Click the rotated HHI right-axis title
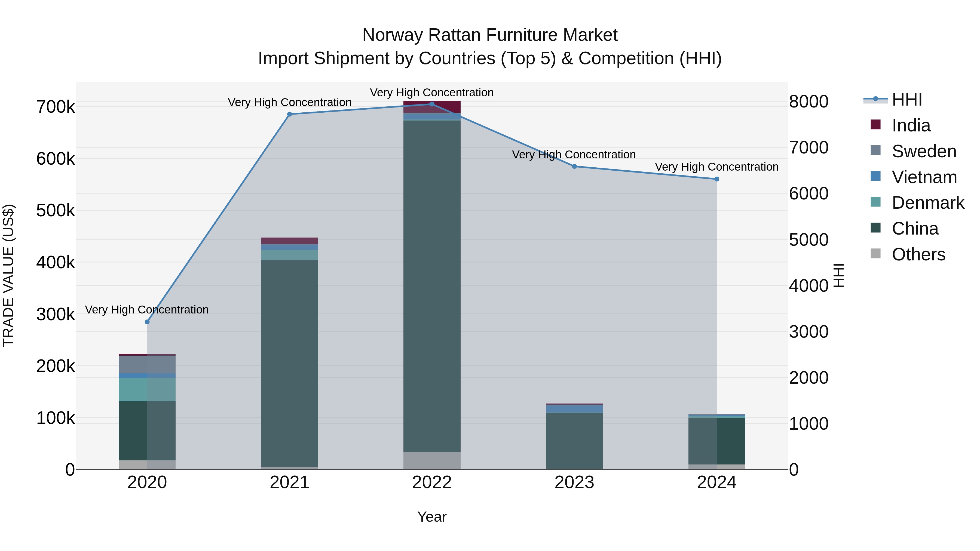Image resolution: width=980 pixels, height=551 pixels. coord(838,275)
